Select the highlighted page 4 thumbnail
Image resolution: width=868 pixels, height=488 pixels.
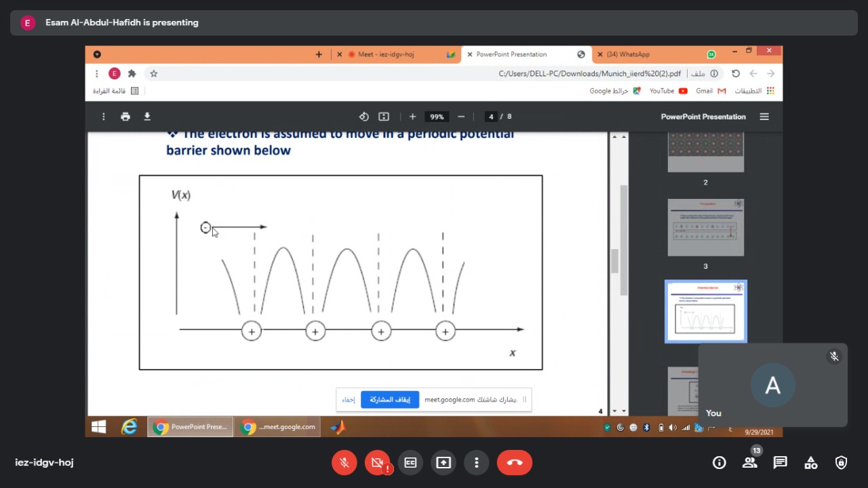[x=706, y=312]
